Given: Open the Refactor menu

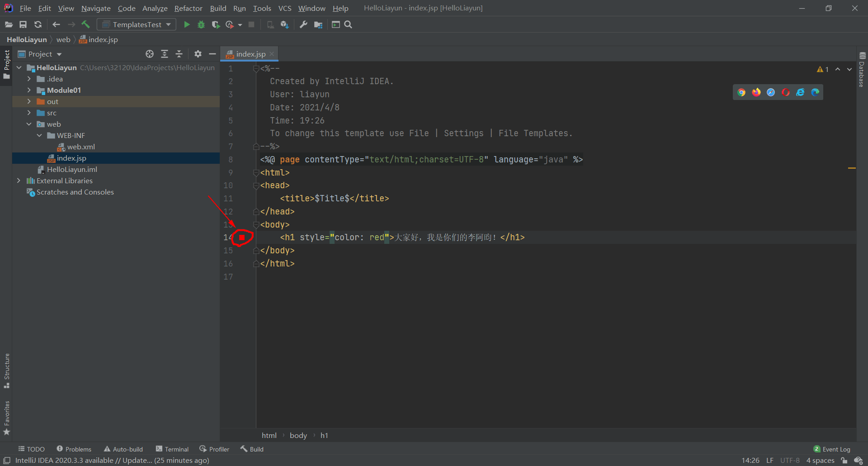Looking at the screenshot, I should (189, 8).
